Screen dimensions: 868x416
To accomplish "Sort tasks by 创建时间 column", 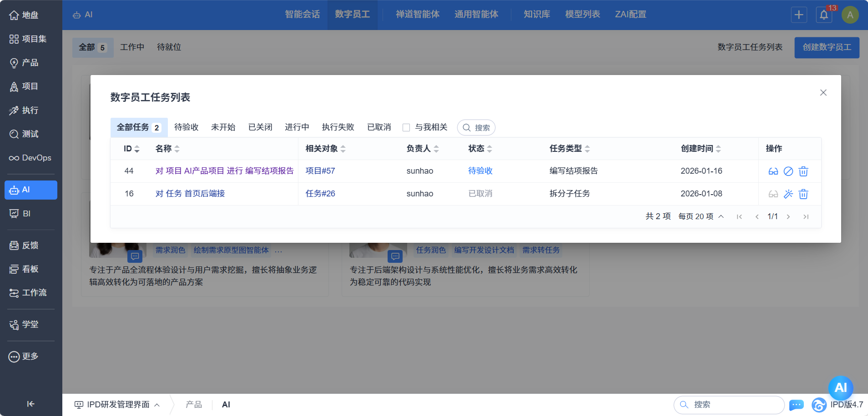I will (701, 149).
